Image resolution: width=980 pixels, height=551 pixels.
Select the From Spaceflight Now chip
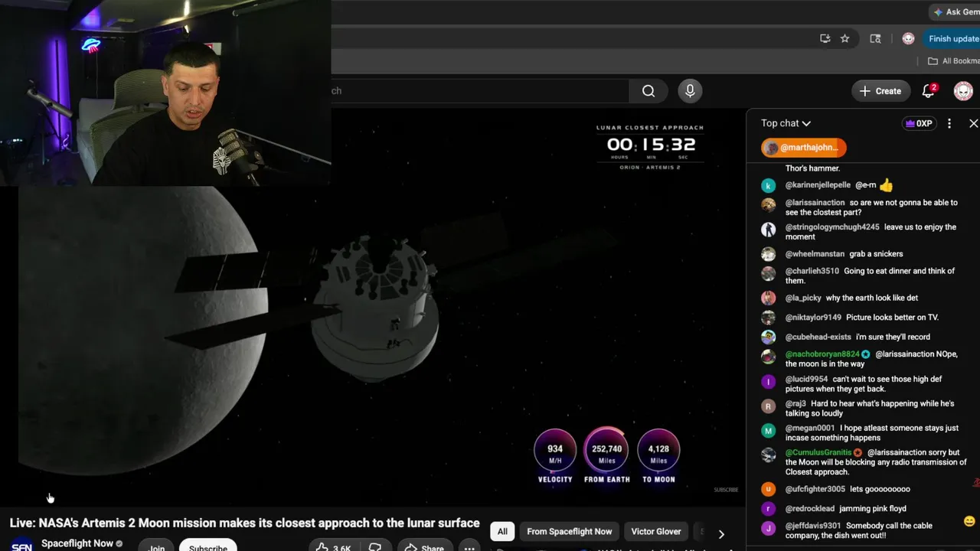(570, 531)
